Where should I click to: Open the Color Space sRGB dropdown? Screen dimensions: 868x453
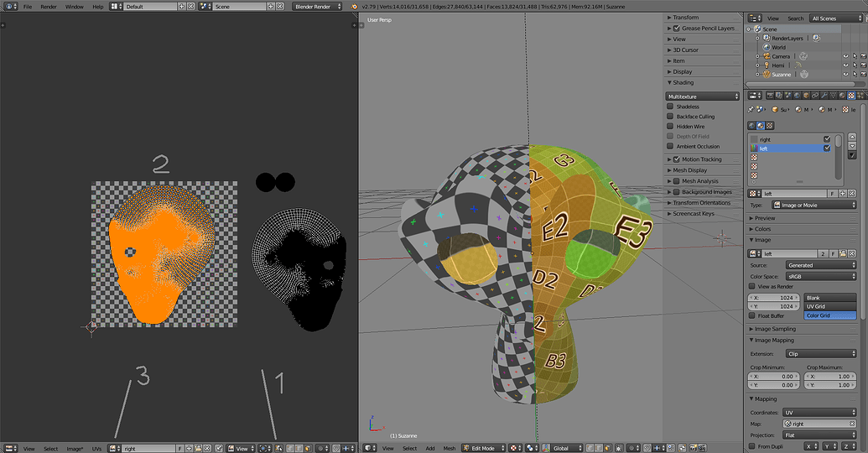point(821,276)
